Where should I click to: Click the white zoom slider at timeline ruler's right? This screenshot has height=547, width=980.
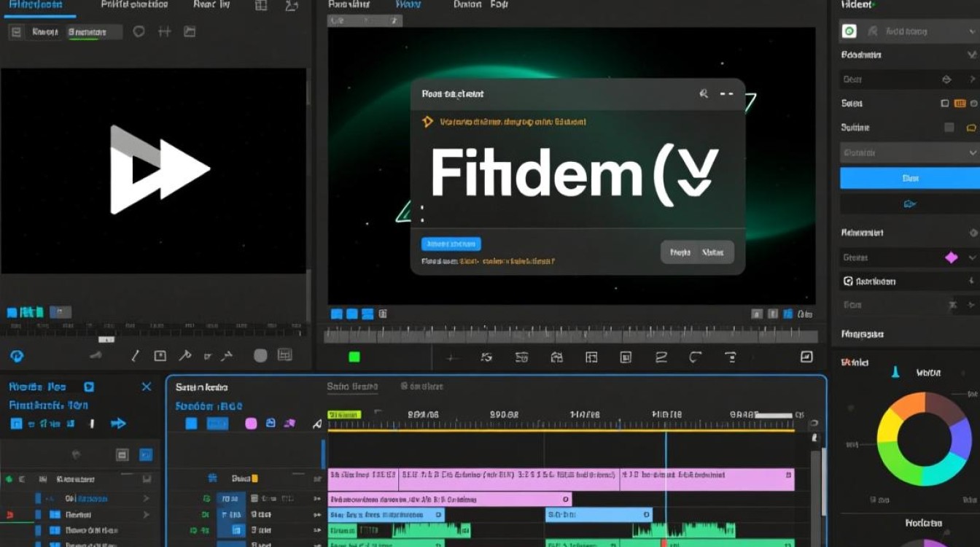(x=773, y=415)
